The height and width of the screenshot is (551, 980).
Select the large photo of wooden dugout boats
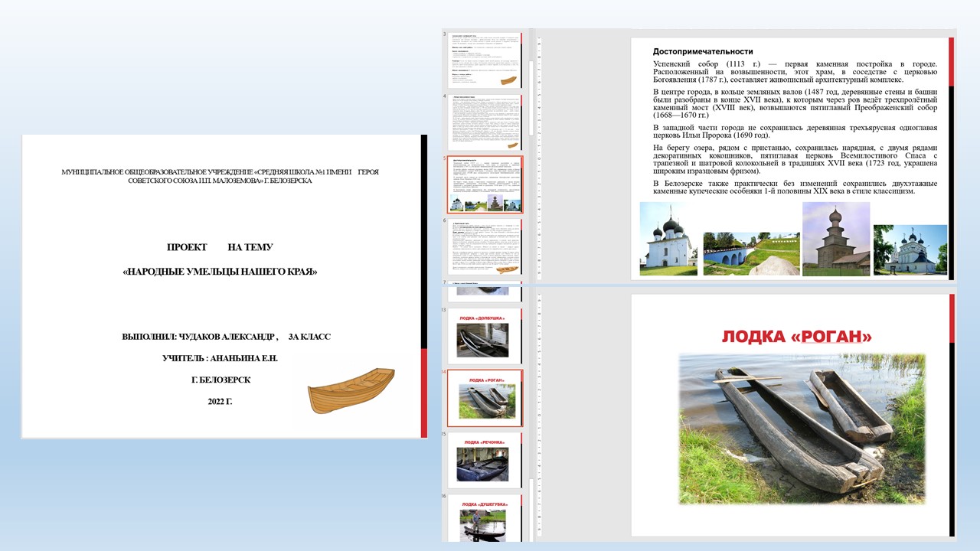[802, 429]
